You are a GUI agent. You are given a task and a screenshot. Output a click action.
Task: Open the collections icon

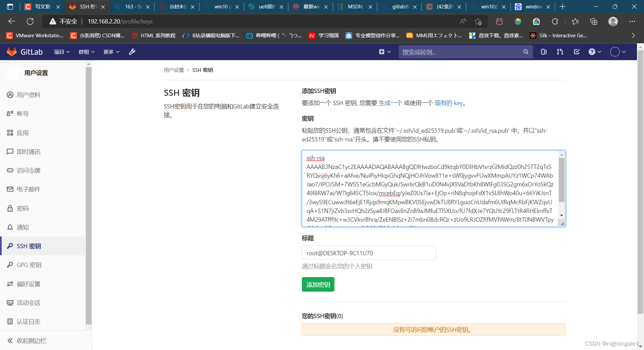[594, 21]
